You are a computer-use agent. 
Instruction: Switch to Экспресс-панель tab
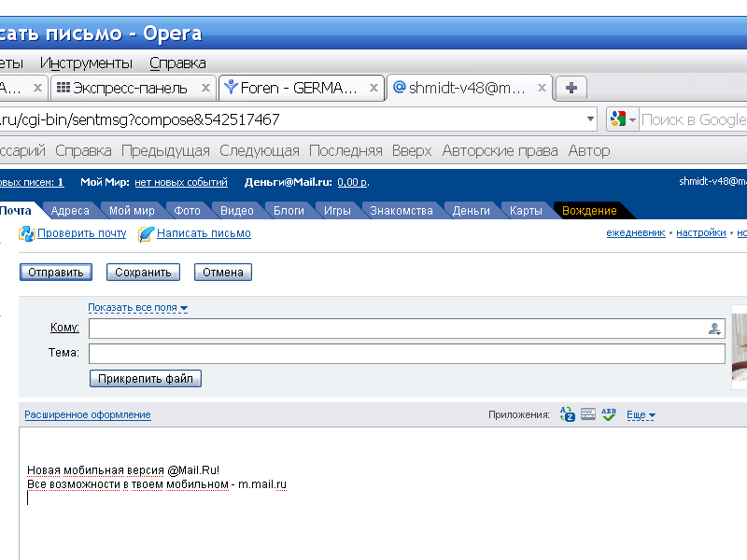point(134,88)
